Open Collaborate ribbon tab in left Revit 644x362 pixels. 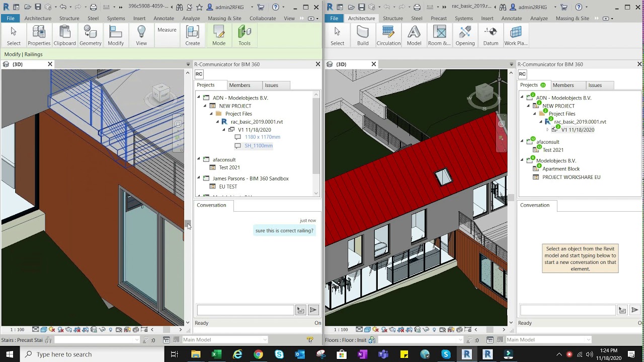click(x=263, y=18)
